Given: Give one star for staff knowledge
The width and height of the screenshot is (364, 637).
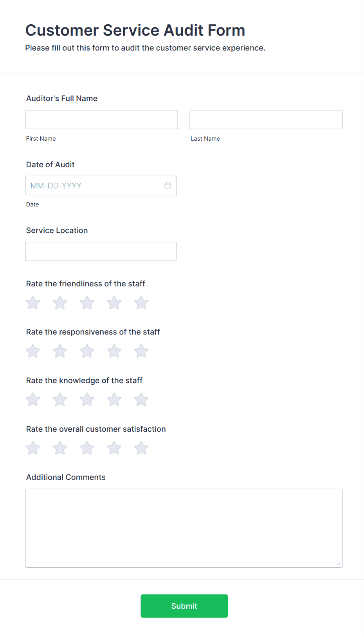Looking at the screenshot, I should point(32,399).
